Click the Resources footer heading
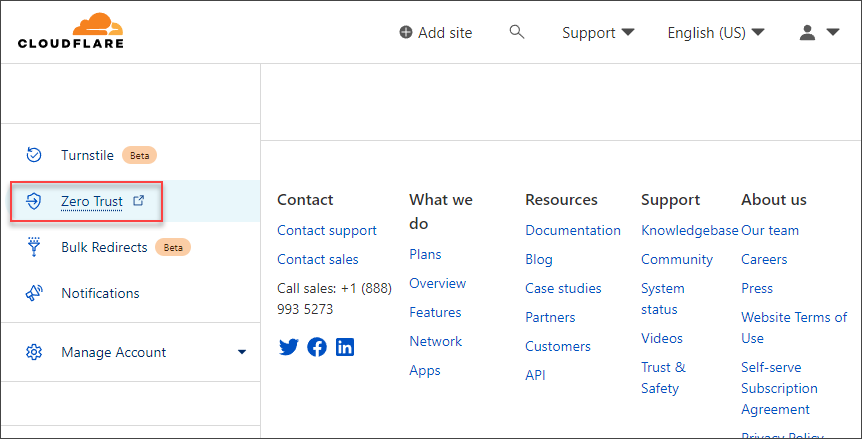 tap(561, 199)
